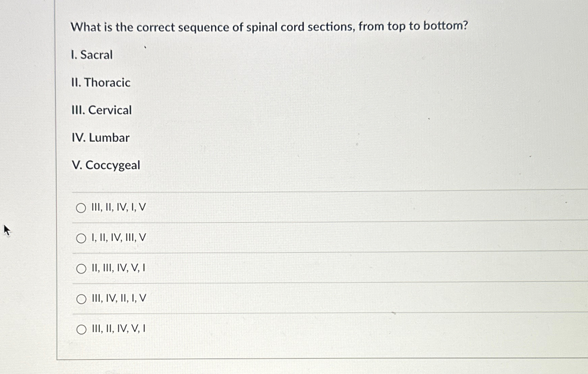Choose the answer option III, IV, II, I, V
This screenshot has height=374, width=588.
point(118,298)
